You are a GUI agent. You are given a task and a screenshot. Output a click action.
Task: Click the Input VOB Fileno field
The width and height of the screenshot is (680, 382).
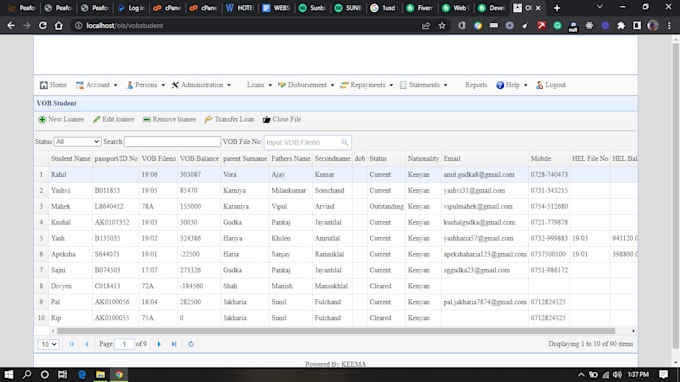pos(302,142)
